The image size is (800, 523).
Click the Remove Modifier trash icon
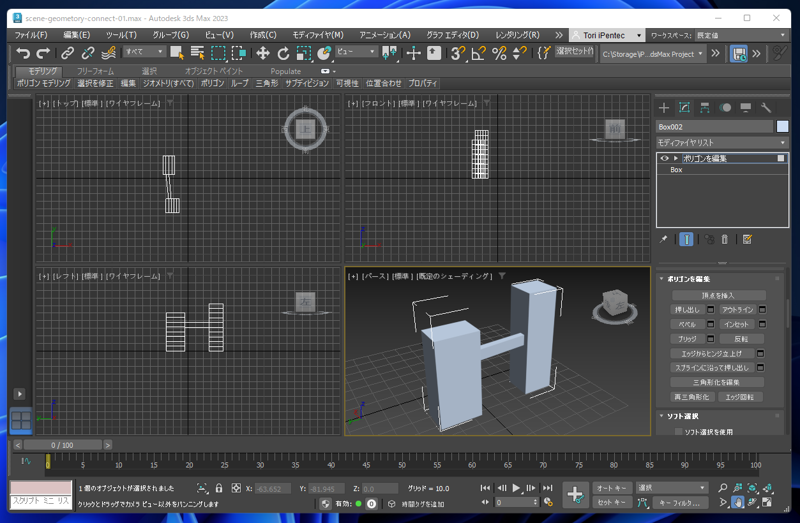[724, 239]
